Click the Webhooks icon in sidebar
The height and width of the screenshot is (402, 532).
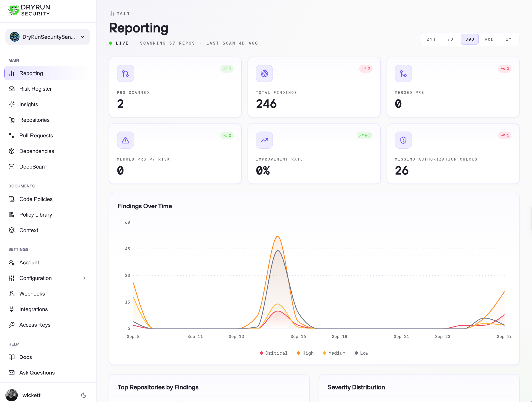(11, 294)
